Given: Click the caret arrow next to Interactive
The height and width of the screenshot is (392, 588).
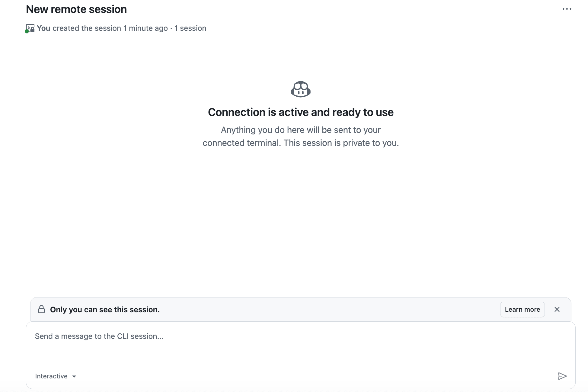Looking at the screenshot, I should pos(74,376).
